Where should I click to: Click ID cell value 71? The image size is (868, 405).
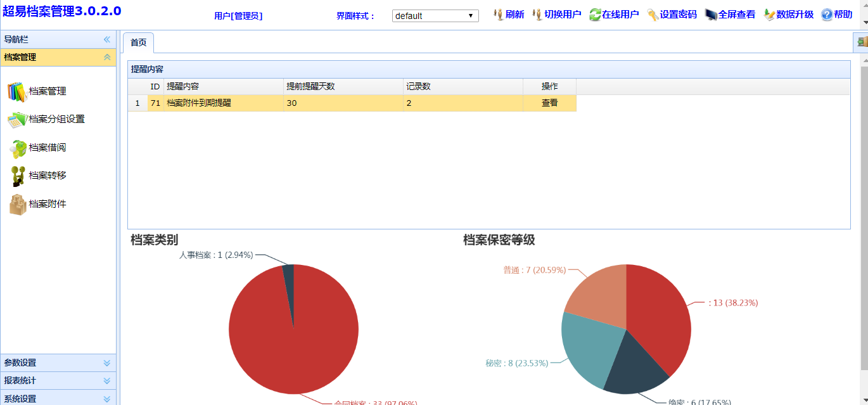click(155, 103)
